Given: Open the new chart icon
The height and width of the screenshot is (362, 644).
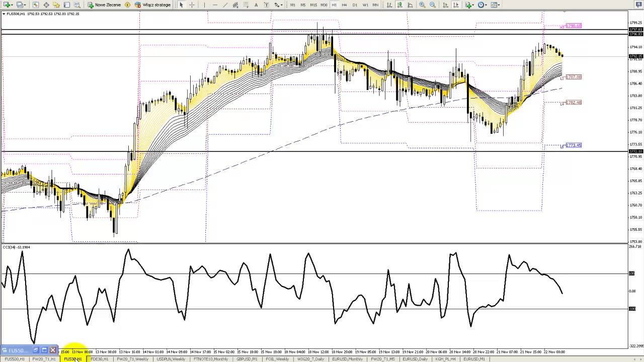Looking at the screenshot, I should (x=8, y=5).
